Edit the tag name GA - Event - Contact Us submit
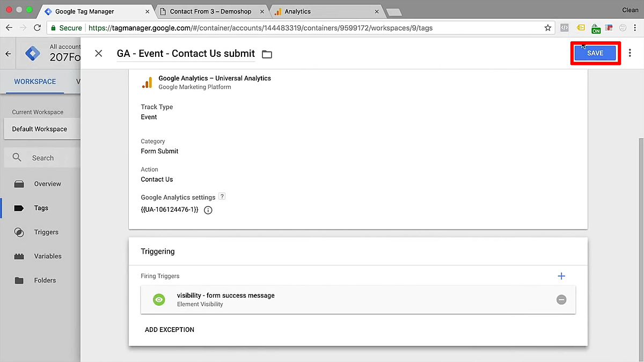This screenshot has width=644, height=362. pyautogui.click(x=186, y=53)
